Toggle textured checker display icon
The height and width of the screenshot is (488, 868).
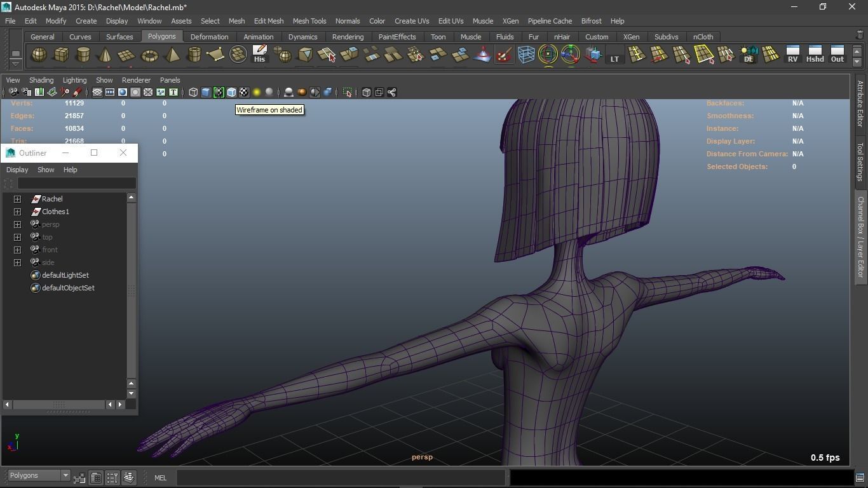click(244, 93)
